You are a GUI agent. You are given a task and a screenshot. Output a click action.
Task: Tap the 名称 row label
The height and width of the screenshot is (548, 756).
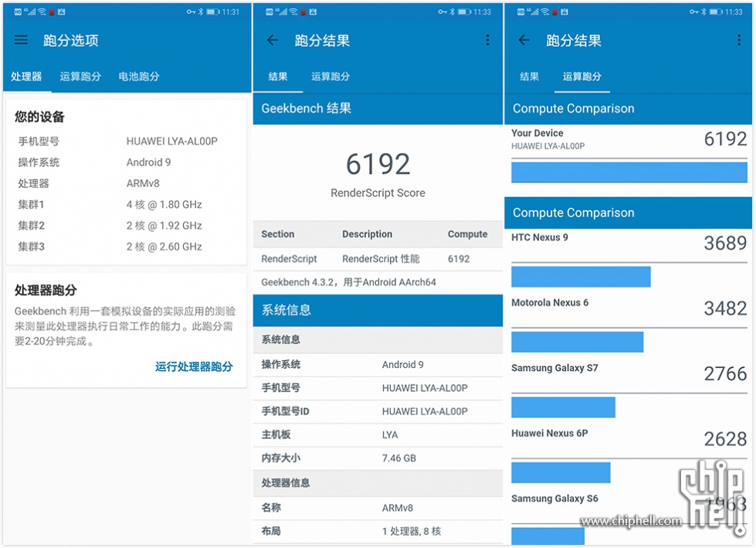pos(271,508)
